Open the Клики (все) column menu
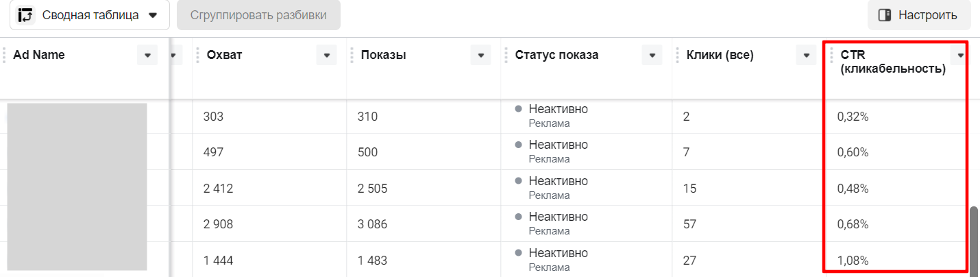The image size is (980, 277). (807, 56)
